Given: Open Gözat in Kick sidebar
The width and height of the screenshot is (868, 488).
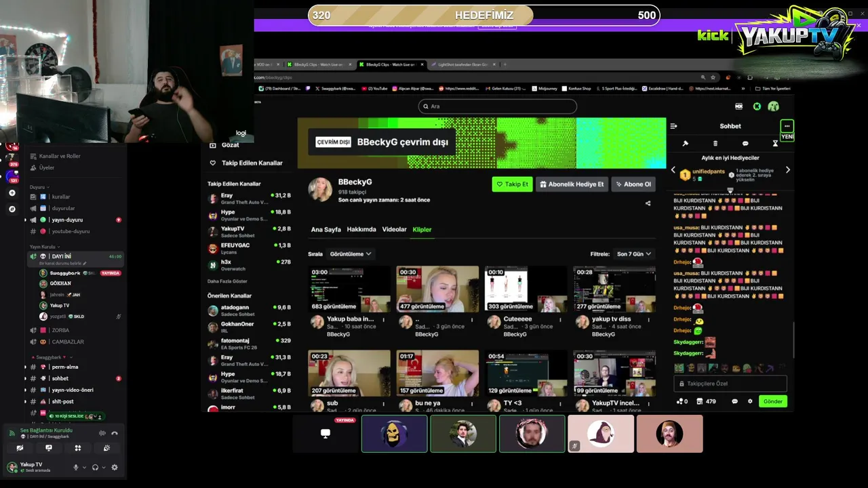Looking at the screenshot, I should point(224,145).
